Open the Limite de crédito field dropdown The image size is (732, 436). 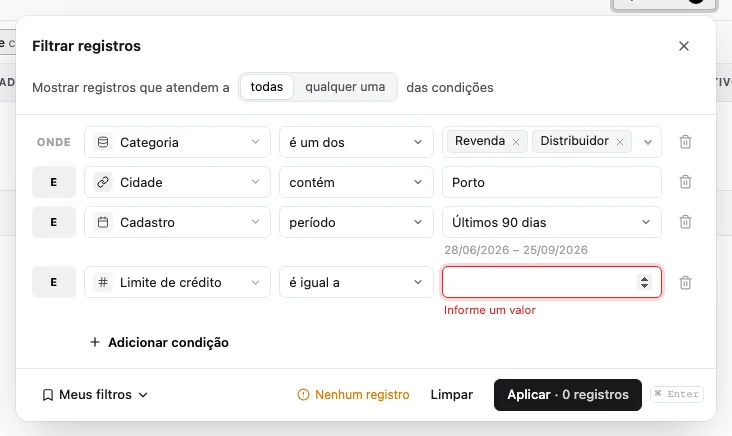[177, 282]
